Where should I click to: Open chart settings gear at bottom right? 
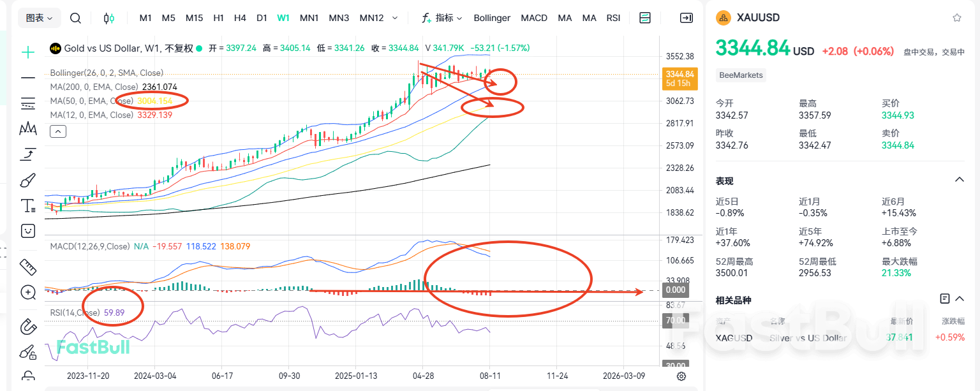pos(681,376)
